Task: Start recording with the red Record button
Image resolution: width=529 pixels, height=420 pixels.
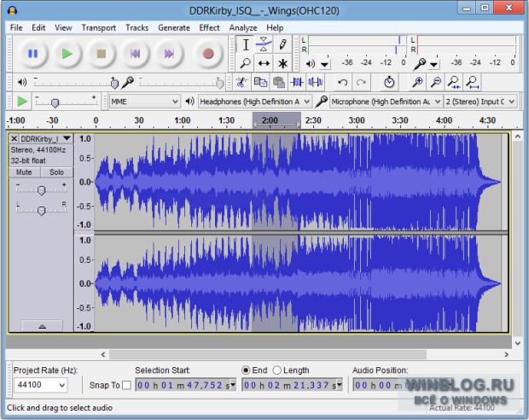Action: point(208,53)
